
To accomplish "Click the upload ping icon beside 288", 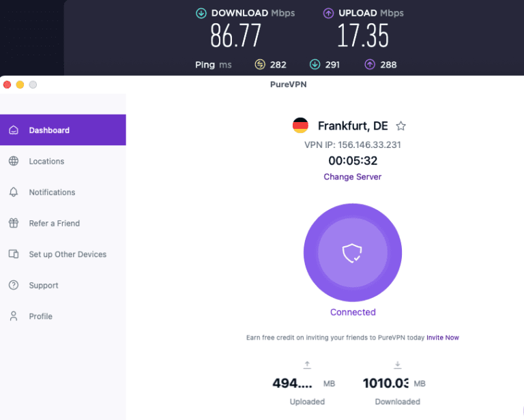I will coord(370,64).
